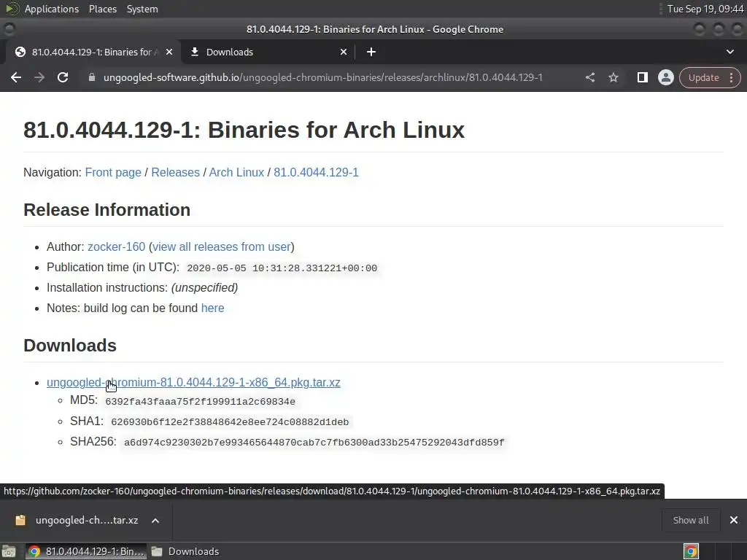Click the MD5 hash value
This screenshot has width=747, height=560.
click(200, 402)
